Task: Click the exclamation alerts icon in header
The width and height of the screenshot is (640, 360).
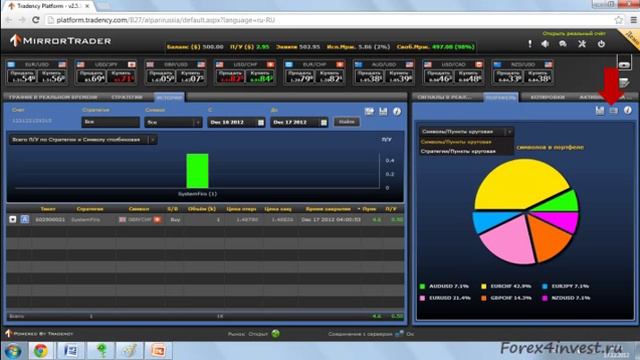Action: point(530,44)
